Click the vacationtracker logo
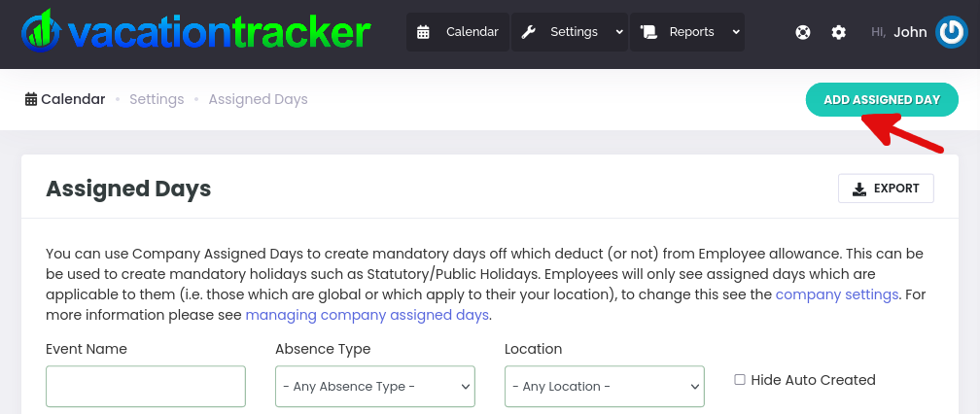Screen dimensions: 980x414 tap(195, 31)
